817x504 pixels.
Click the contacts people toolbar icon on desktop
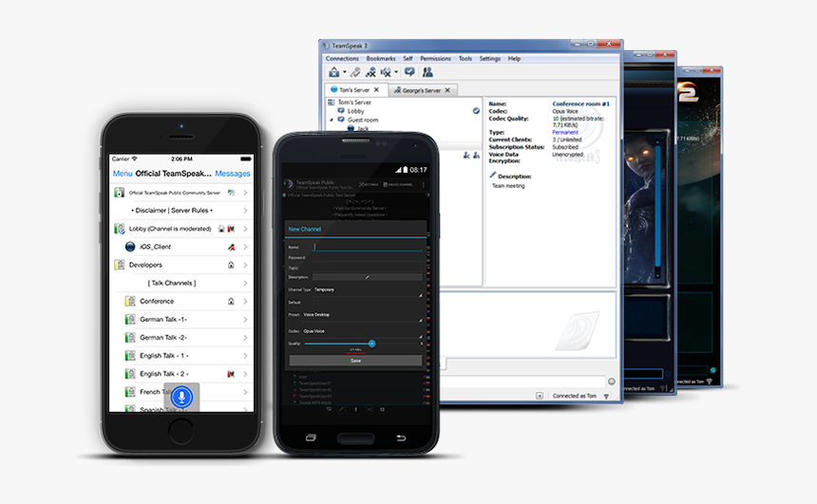click(x=427, y=72)
